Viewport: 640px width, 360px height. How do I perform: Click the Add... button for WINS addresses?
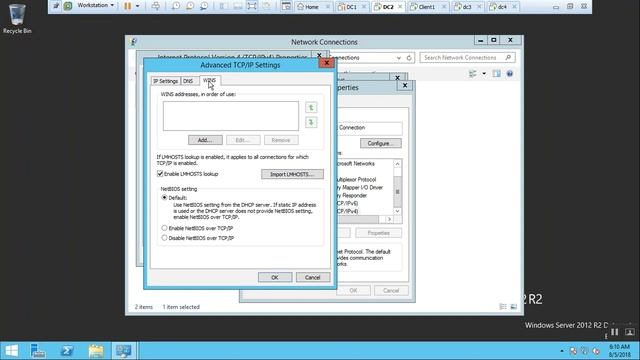205,140
